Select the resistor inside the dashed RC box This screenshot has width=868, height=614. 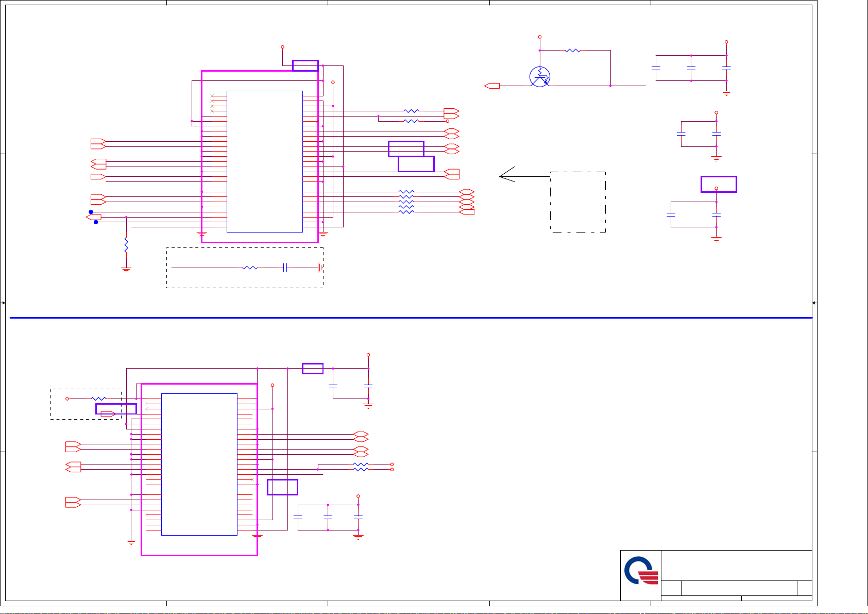250,268
